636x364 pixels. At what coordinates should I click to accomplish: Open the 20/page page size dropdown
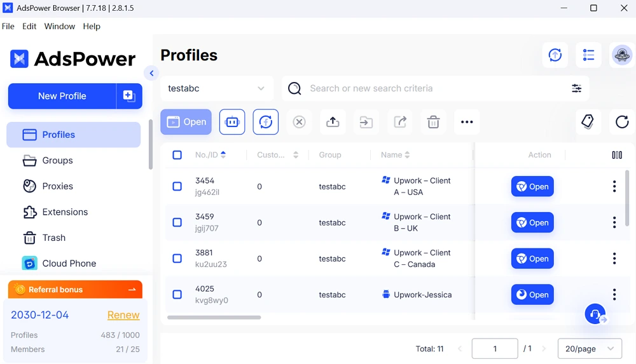pos(590,349)
